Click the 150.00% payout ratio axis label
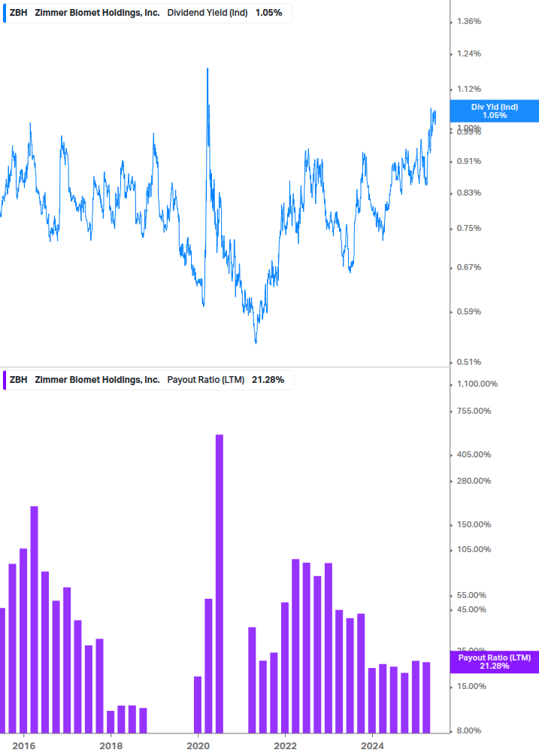 click(474, 524)
